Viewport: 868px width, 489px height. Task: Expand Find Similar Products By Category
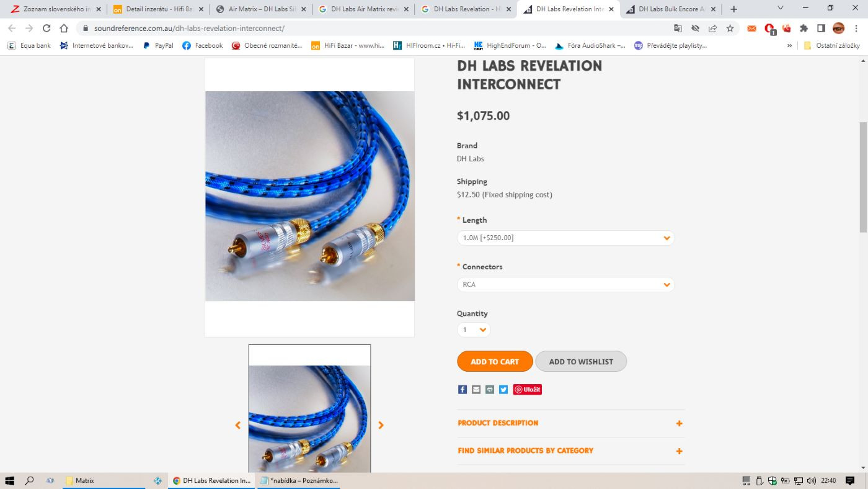(x=571, y=451)
